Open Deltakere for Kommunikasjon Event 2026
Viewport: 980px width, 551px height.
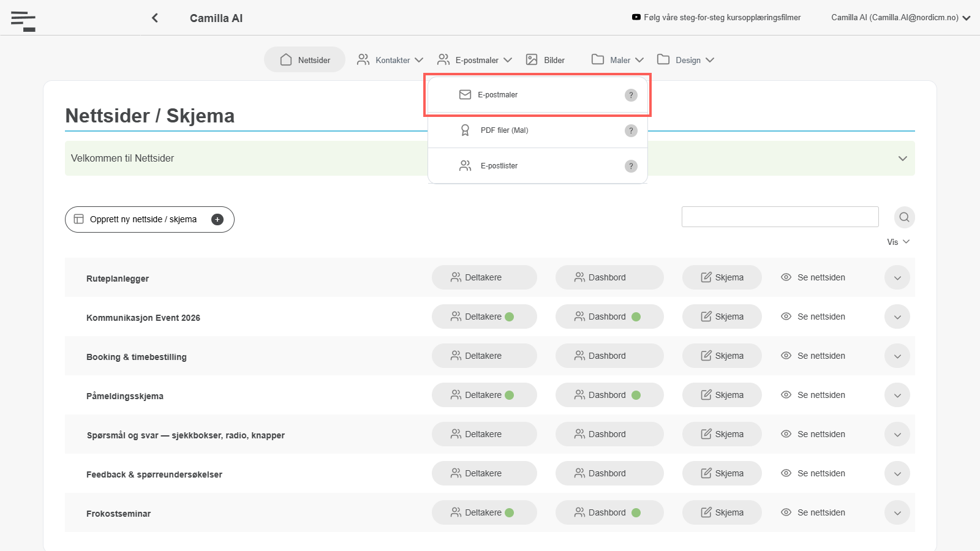484,317
